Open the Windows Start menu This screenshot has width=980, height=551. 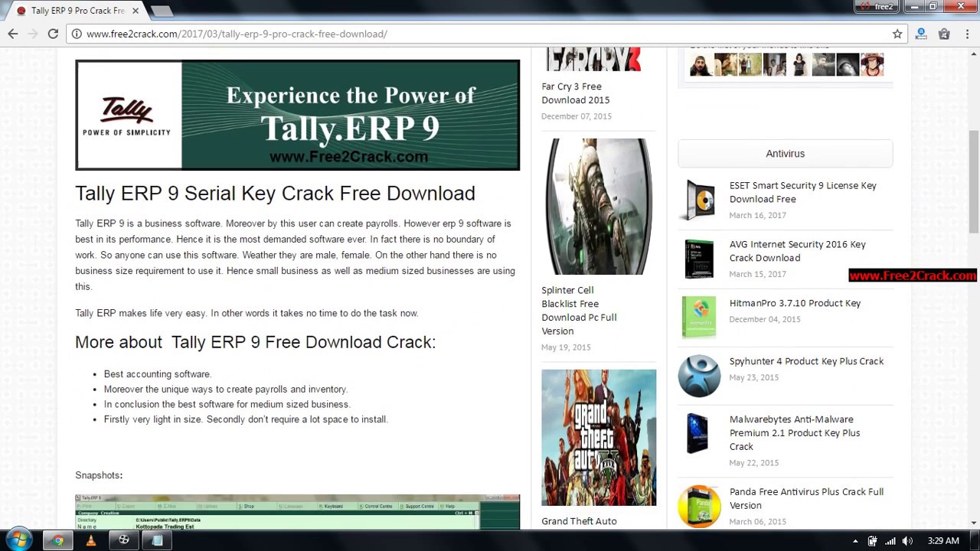pos(18,540)
